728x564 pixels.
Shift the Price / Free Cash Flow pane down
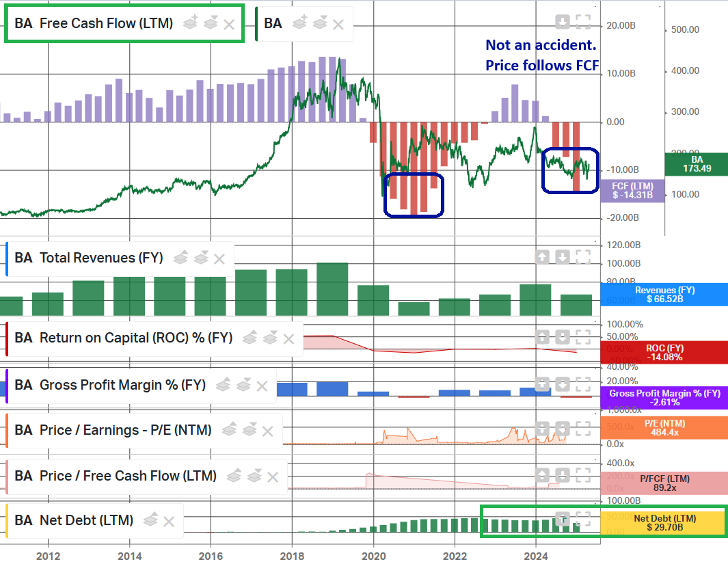563,475
